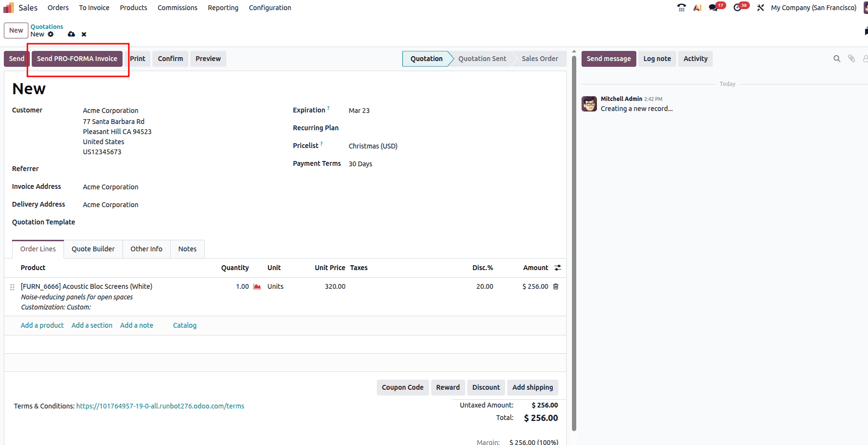Switch to the Notes tab
Screen dimensions: 868x445
pyautogui.click(x=187, y=249)
